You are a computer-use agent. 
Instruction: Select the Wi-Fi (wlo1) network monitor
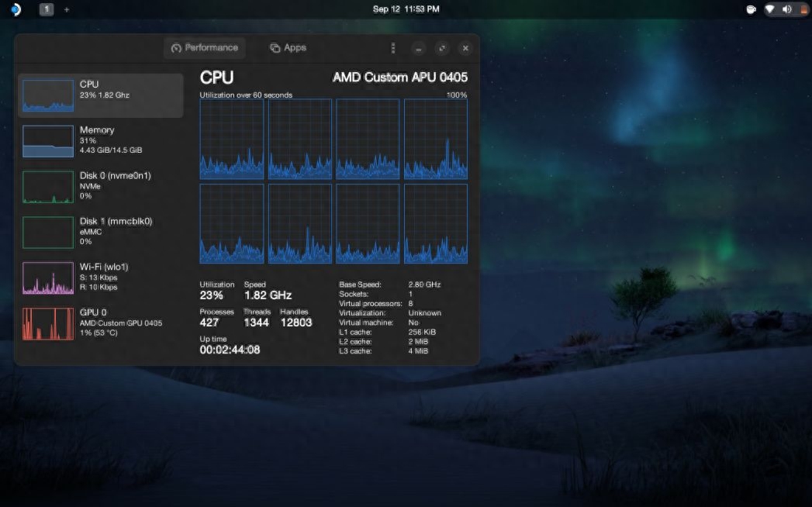click(101, 277)
